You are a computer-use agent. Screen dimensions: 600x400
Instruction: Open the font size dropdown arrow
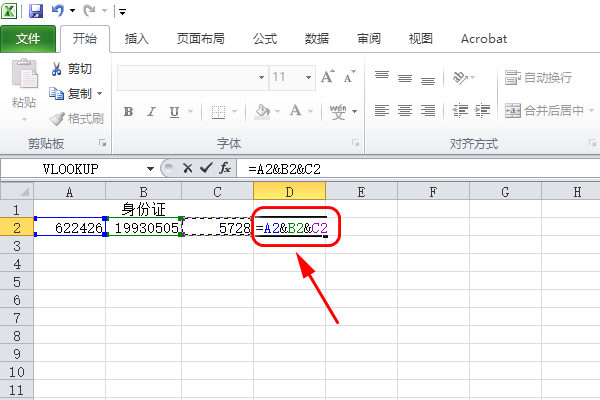pos(308,78)
